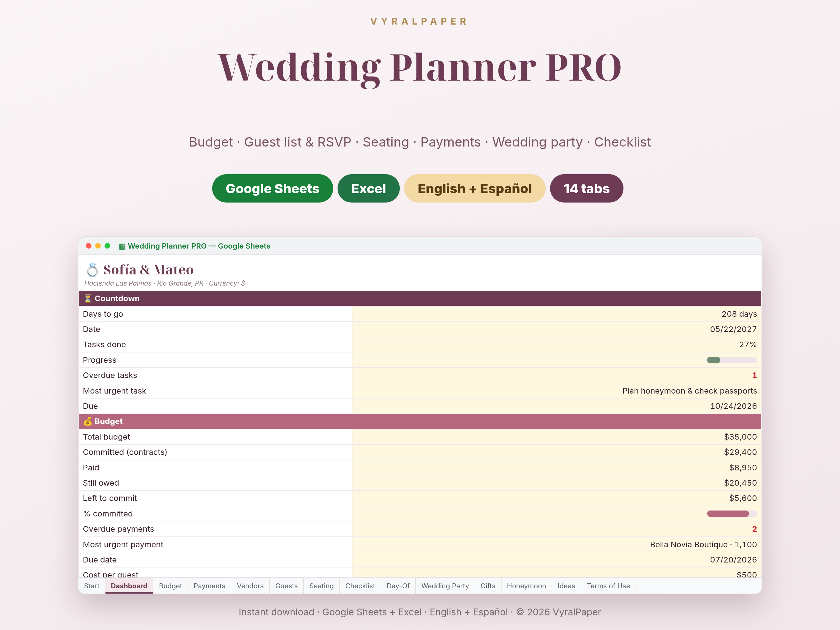Open the Checklist tab
840x630 pixels.
click(x=360, y=586)
